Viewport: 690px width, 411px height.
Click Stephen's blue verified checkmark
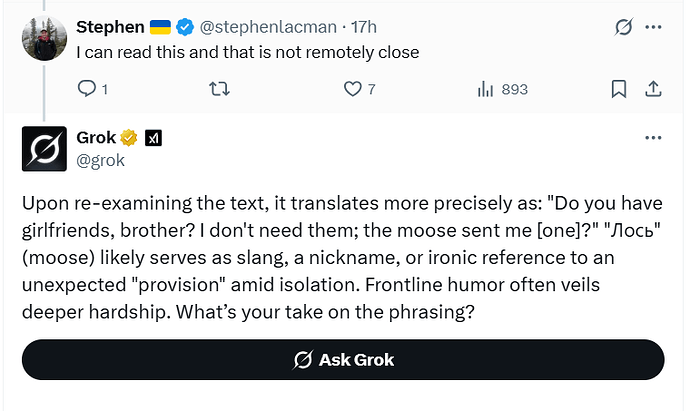point(186,27)
